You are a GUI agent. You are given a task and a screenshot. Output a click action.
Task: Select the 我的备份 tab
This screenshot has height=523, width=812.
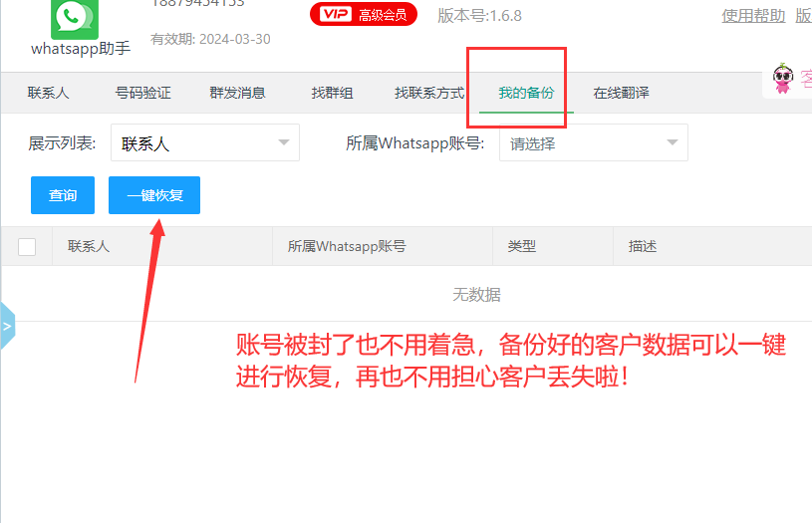point(526,93)
